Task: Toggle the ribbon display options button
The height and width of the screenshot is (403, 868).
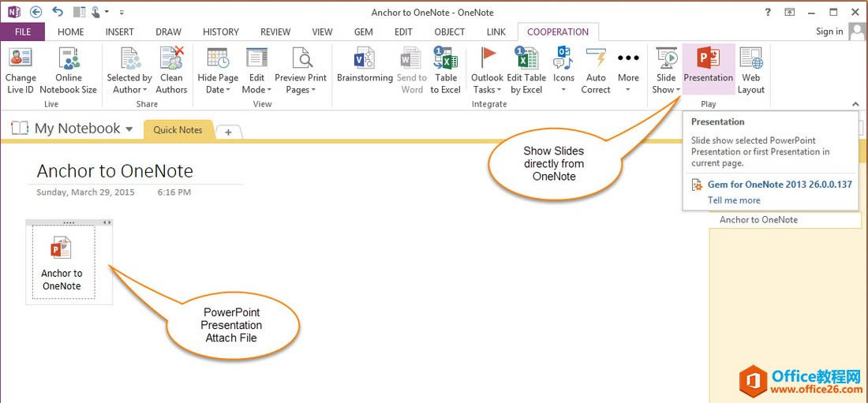Action: (x=789, y=12)
